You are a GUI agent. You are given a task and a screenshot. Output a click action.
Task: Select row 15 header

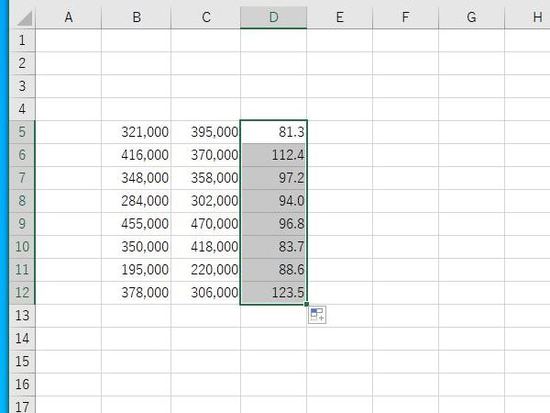22,361
